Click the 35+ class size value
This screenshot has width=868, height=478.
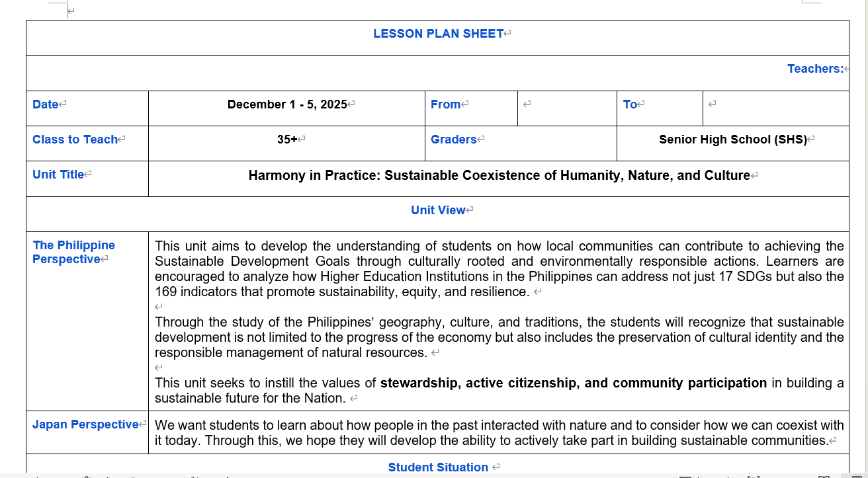coord(287,139)
